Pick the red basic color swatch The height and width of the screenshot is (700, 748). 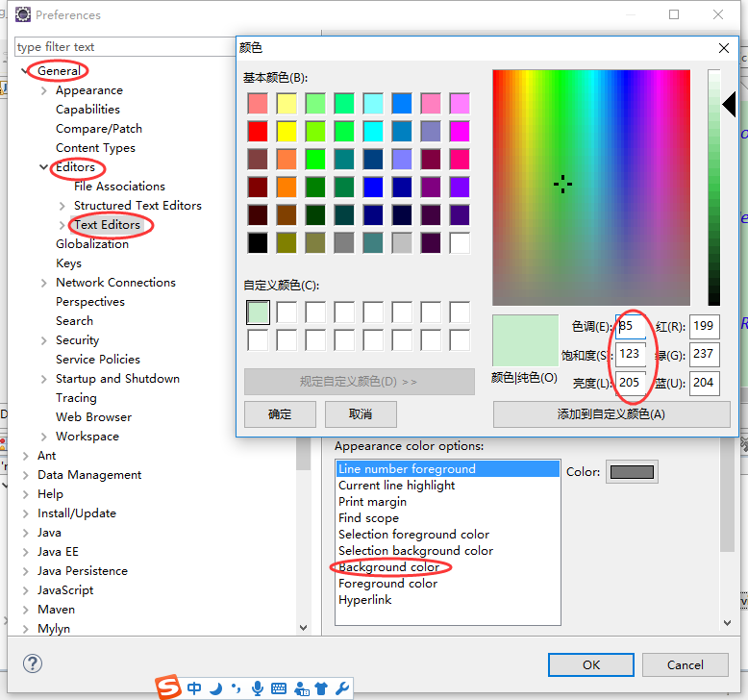[258, 132]
